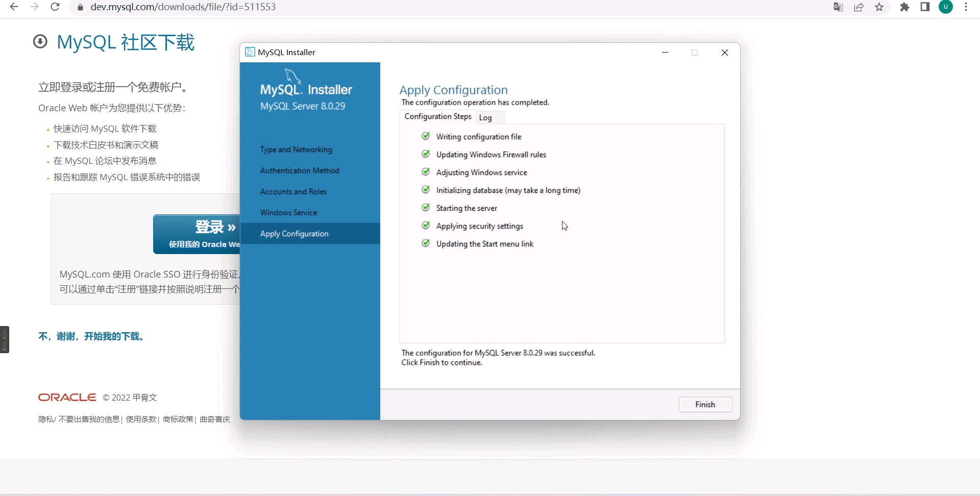Screen dimensions: 980x496
Task: Open the 曲奇喜庆 footer link
Action: pos(215,419)
